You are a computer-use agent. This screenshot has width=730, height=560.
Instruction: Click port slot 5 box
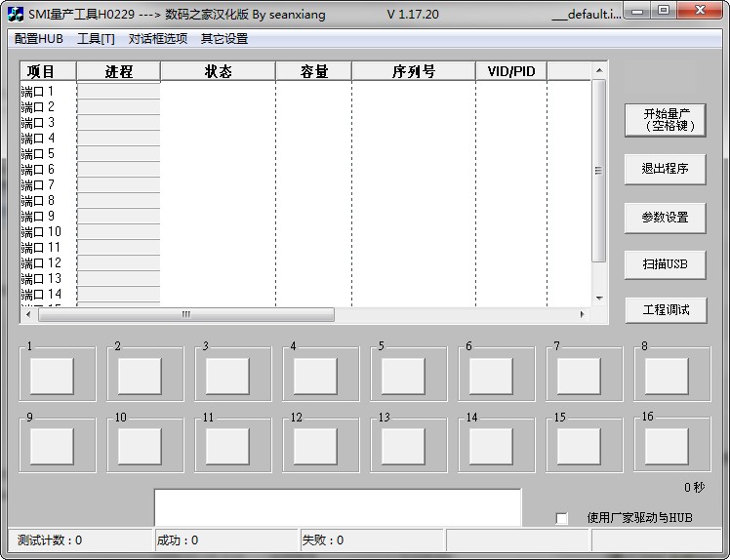point(403,376)
